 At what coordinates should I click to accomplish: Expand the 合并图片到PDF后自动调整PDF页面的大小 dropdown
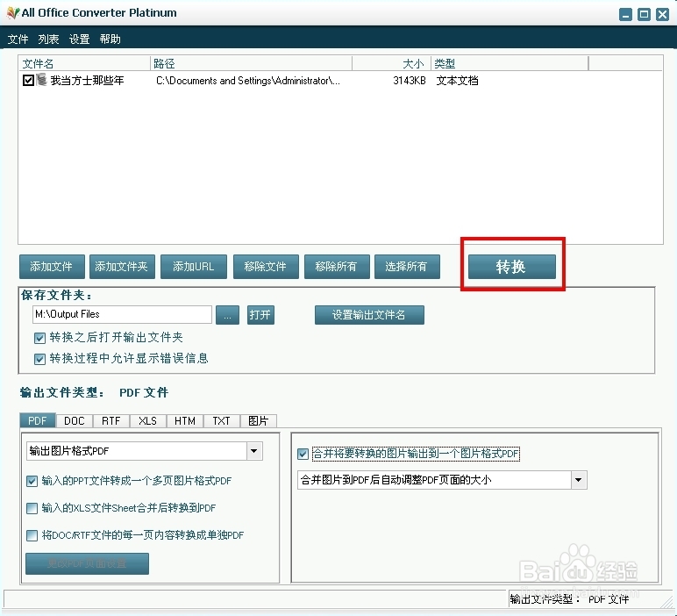579,480
